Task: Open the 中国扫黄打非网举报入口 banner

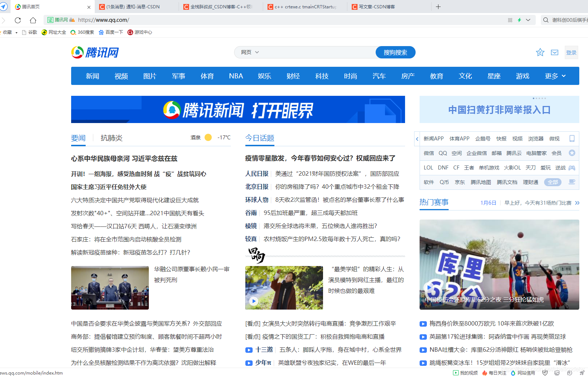Action: pyautogui.click(x=499, y=110)
